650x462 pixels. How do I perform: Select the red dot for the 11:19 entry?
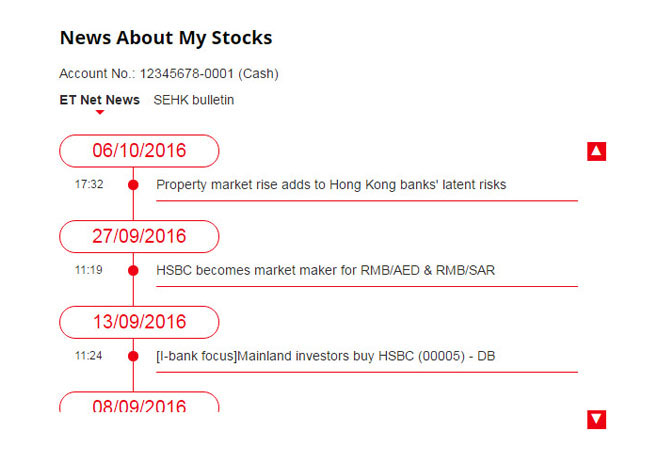coord(133,270)
